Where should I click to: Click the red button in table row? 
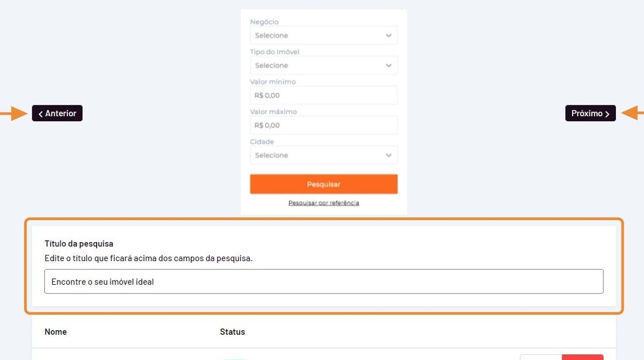tap(582, 357)
